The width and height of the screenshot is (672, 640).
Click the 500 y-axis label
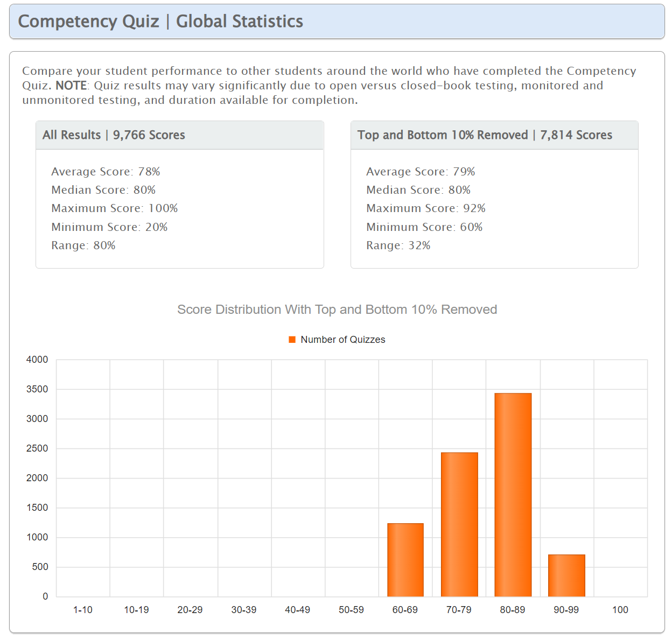pyautogui.click(x=40, y=567)
